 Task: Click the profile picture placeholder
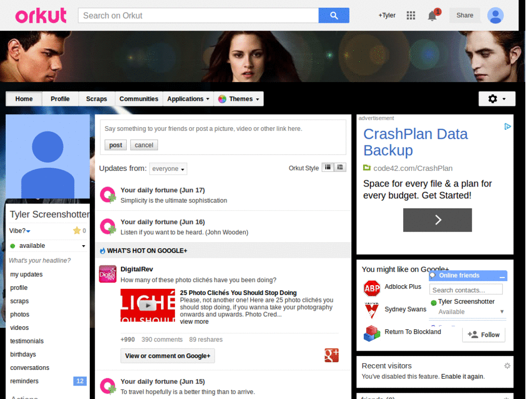point(48,156)
